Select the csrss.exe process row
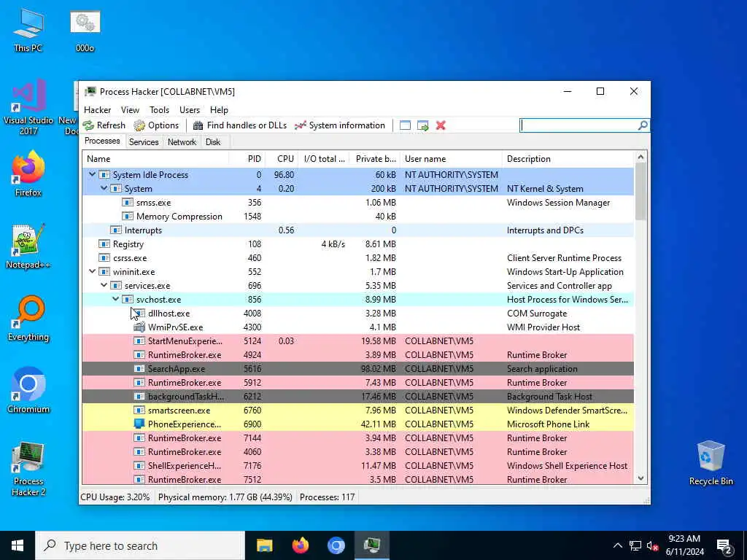Viewport: 747px width, 560px height. pos(357,257)
